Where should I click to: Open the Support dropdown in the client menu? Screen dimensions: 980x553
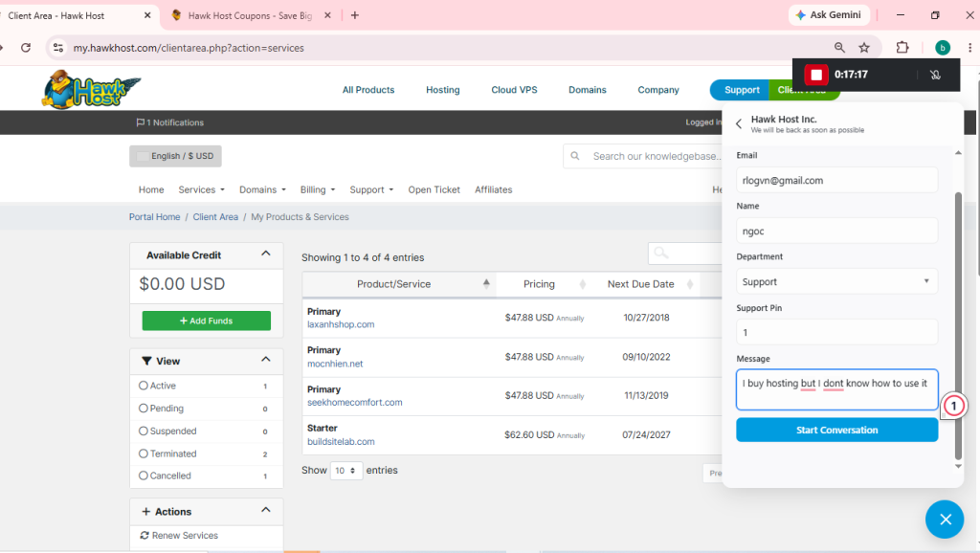371,190
